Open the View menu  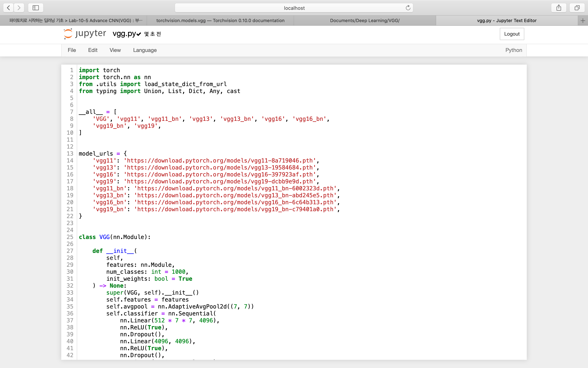pyautogui.click(x=115, y=50)
